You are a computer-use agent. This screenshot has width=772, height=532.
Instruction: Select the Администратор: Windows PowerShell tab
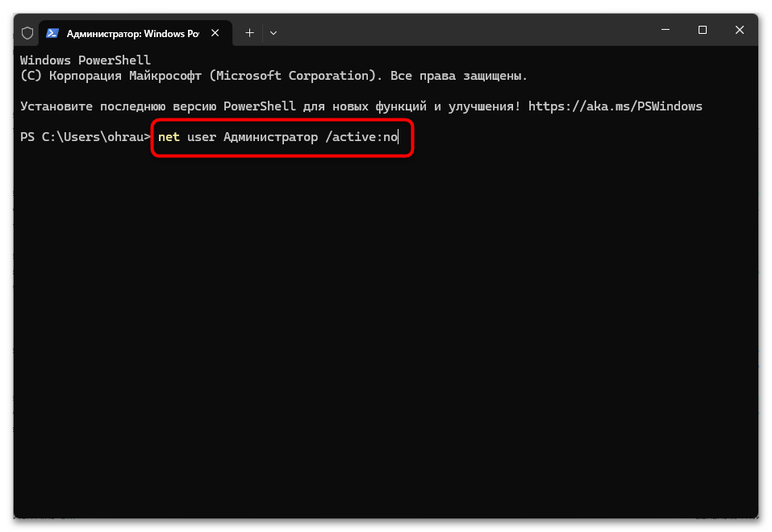pyautogui.click(x=135, y=33)
